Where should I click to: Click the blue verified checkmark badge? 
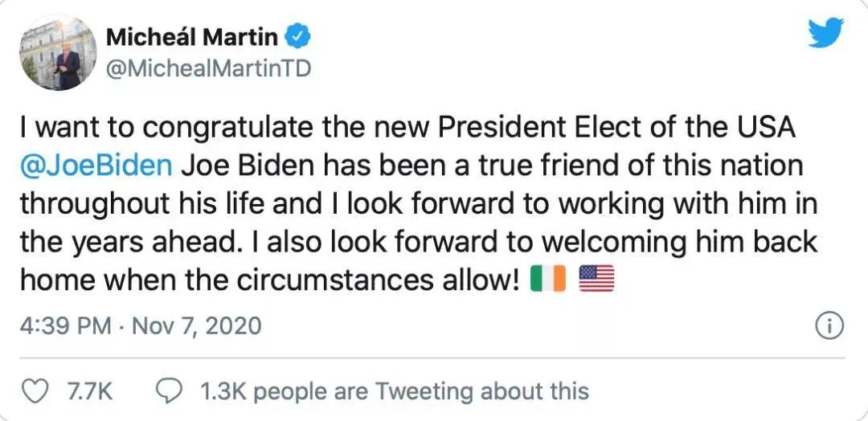tap(301, 36)
